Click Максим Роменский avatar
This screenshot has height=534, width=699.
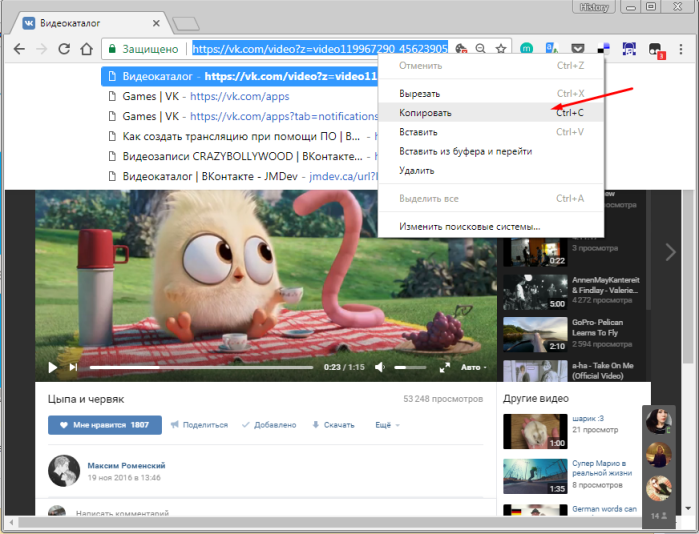pos(64,471)
